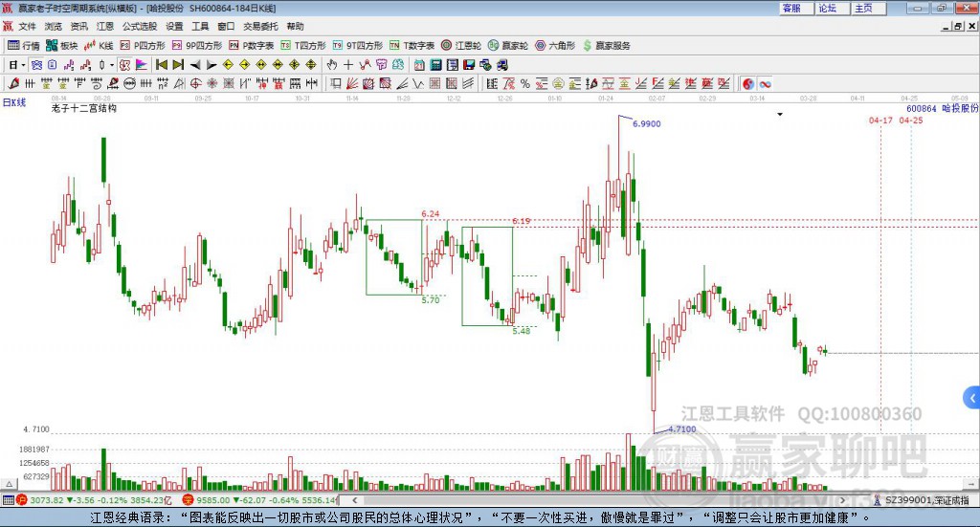Open the 板块 sector view
The width and height of the screenshot is (980, 527).
click(x=62, y=46)
